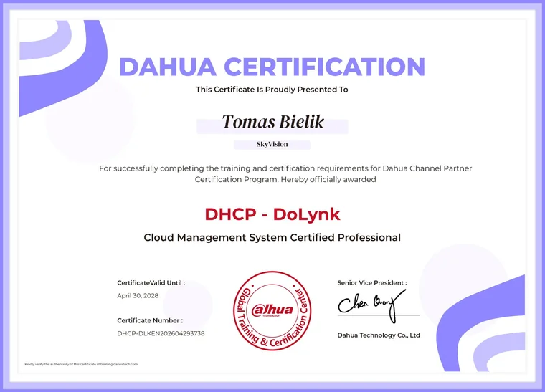
Task: Click 'This Certificate Is Proudly Presented To' line
Action: pyautogui.click(x=272, y=90)
